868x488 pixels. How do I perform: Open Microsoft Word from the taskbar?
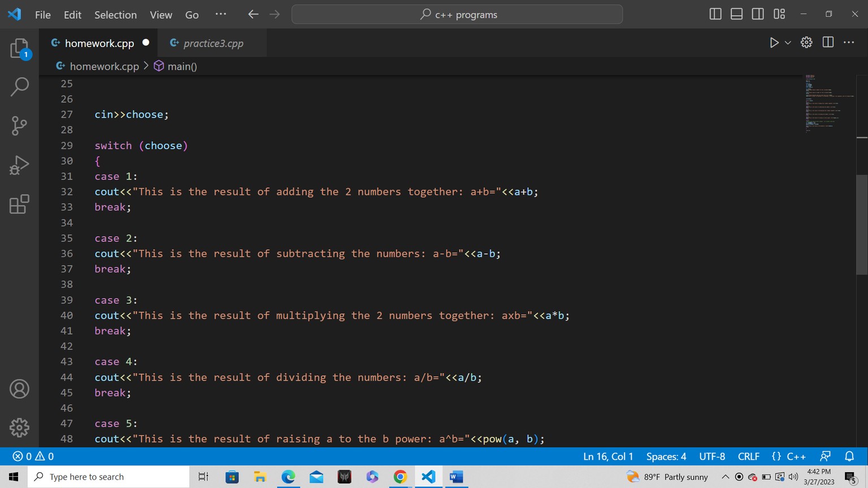455,477
